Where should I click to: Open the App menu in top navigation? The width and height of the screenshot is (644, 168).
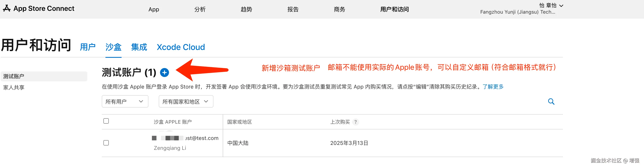[x=154, y=9]
